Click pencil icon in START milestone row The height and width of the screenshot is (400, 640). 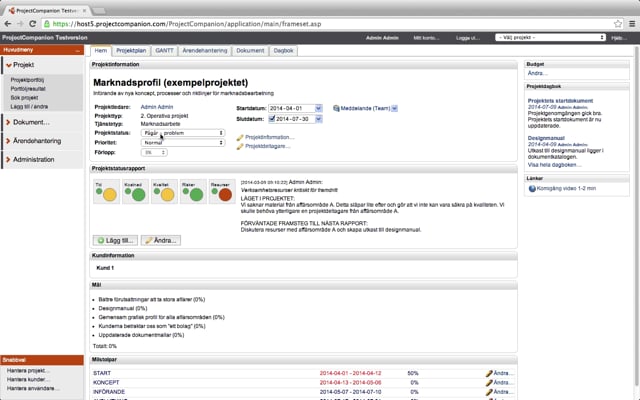coord(489,373)
